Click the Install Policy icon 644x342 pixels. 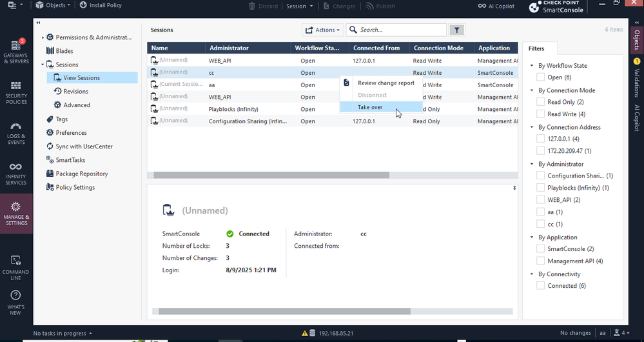(83, 5)
